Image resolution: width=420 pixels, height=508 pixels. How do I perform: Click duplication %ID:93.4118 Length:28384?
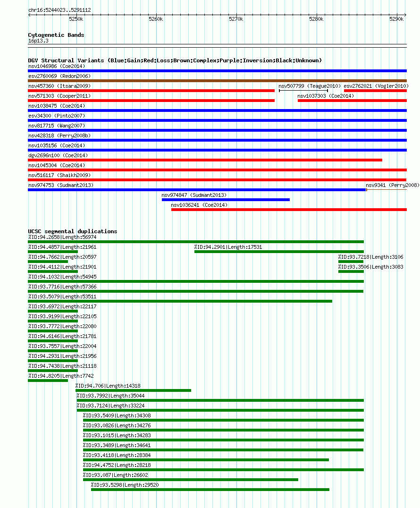pos(117,455)
